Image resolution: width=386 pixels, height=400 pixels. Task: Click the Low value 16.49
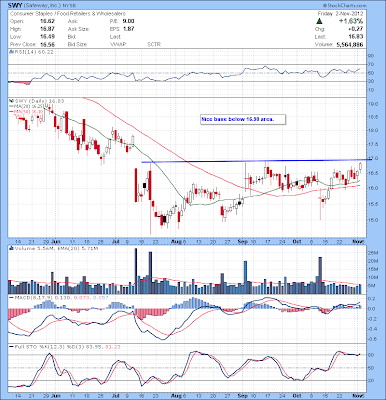click(48, 37)
